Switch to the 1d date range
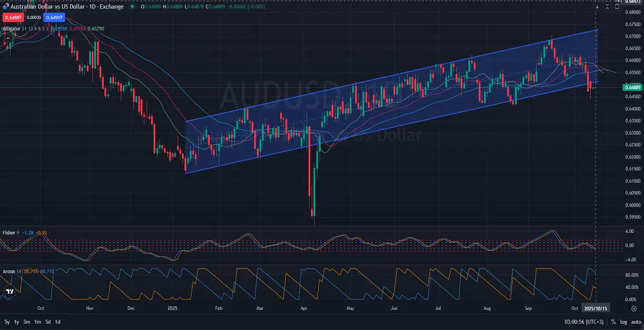Screen dimensions: 644x330 point(57,321)
